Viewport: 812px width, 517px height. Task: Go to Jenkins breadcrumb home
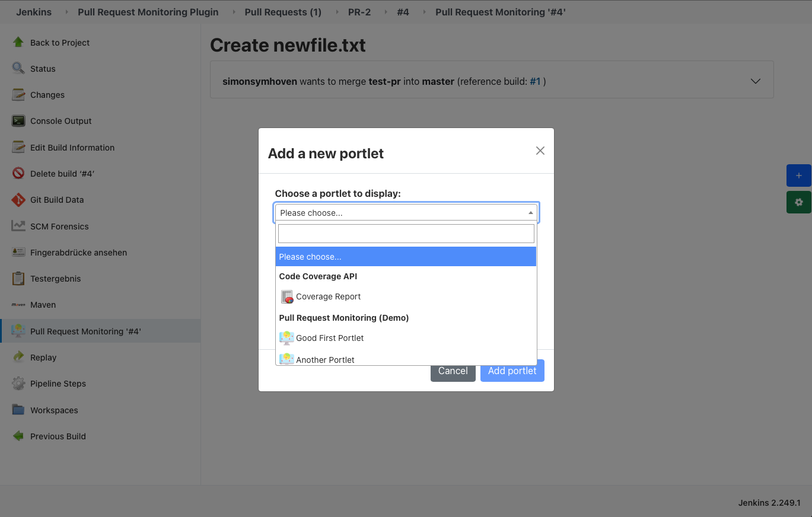coord(34,12)
